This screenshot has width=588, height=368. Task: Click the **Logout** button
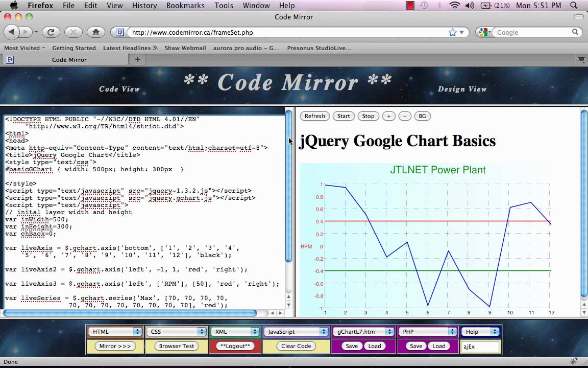[235, 346]
